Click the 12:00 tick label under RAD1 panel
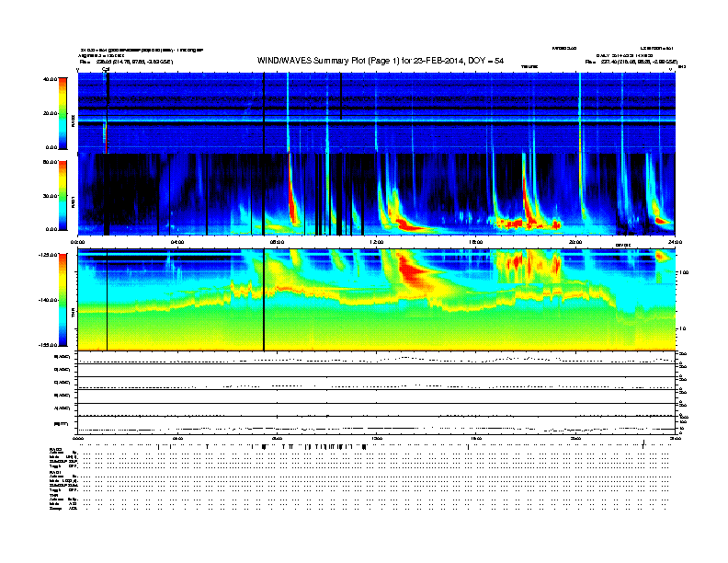728x563 pixels. [x=376, y=242]
